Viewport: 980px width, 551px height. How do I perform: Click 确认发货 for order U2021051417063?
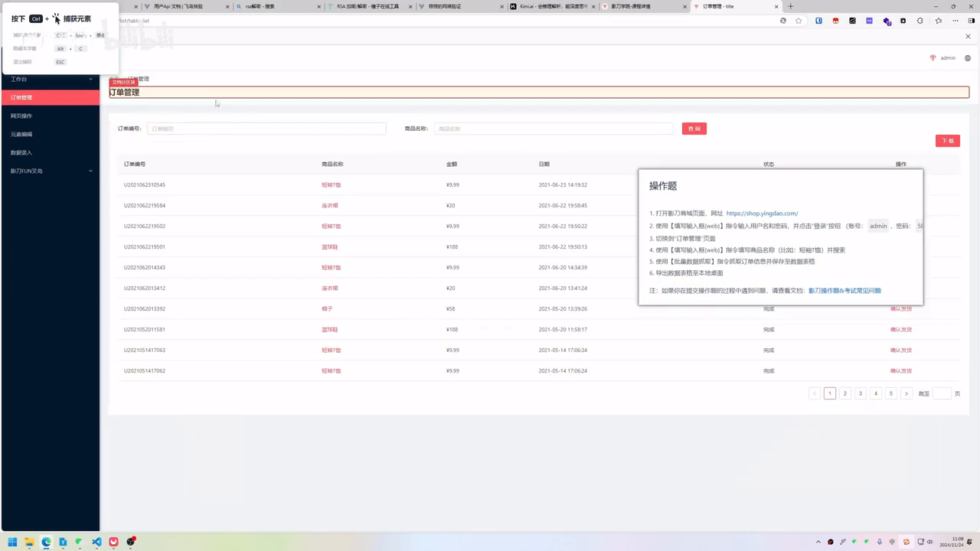(x=901, y=350)
